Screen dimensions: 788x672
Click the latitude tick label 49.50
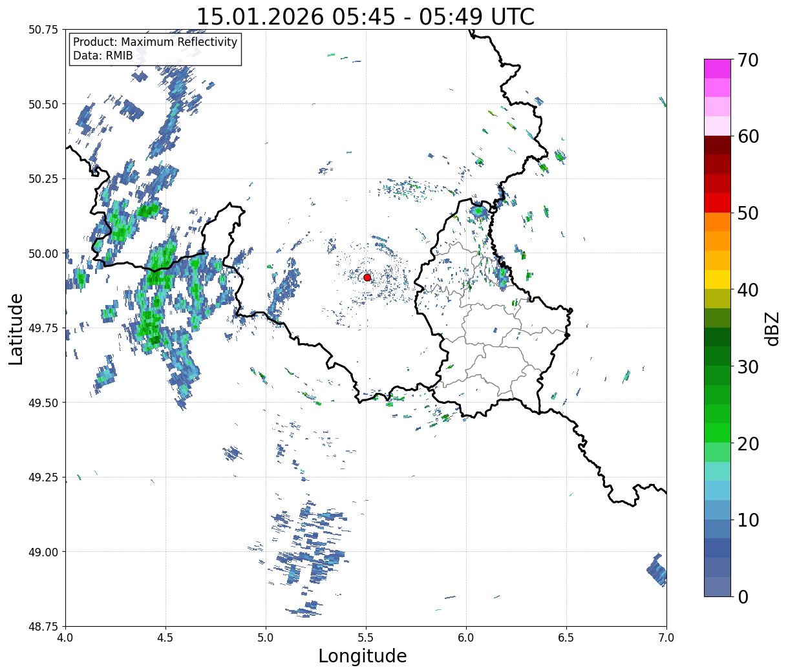43,403
